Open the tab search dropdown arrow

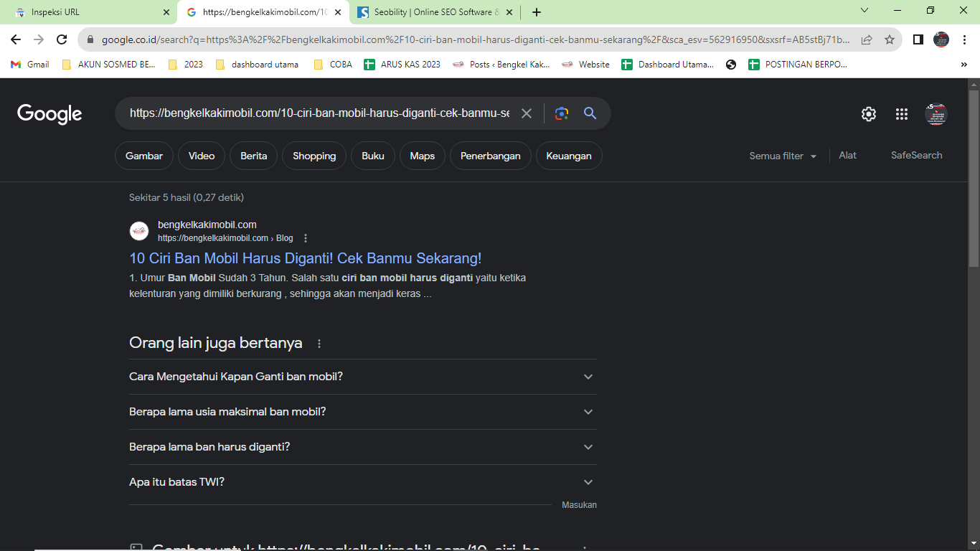point(864,11)
